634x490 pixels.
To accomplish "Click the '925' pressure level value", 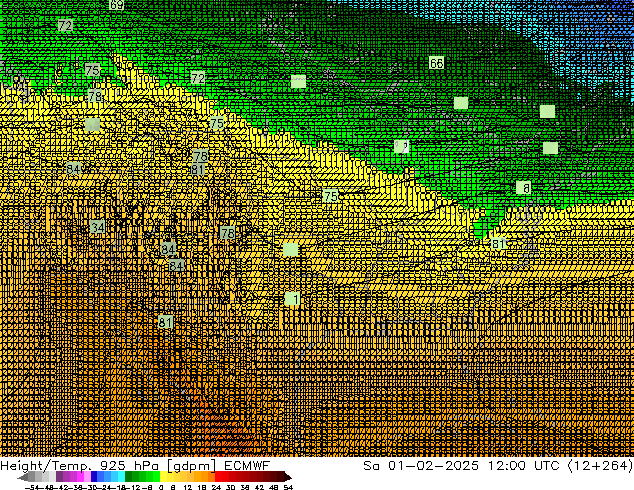I will click(x=114, y=466).
